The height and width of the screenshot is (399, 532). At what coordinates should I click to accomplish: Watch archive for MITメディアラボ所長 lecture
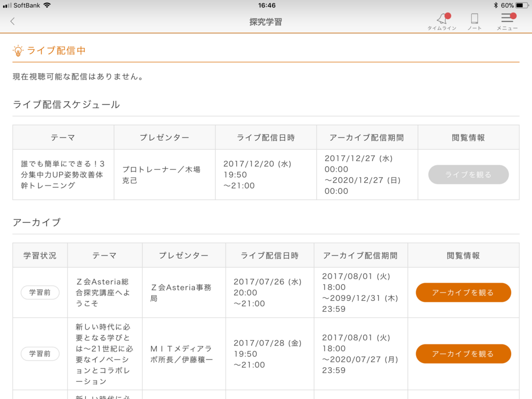463,354
